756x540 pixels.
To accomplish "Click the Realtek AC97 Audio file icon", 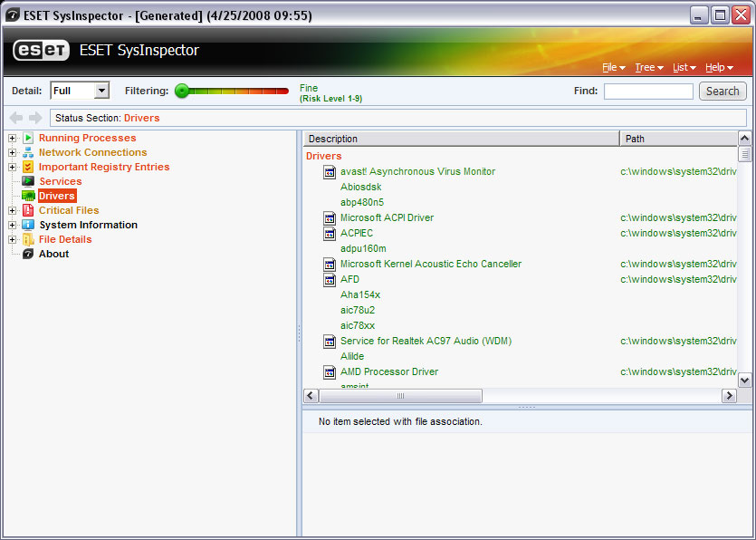I will pos(330,342).
